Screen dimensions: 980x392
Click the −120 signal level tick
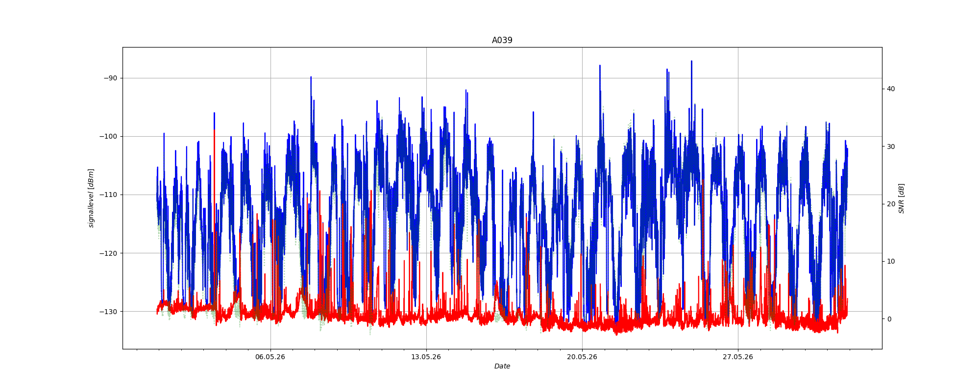tap(108, 253)
